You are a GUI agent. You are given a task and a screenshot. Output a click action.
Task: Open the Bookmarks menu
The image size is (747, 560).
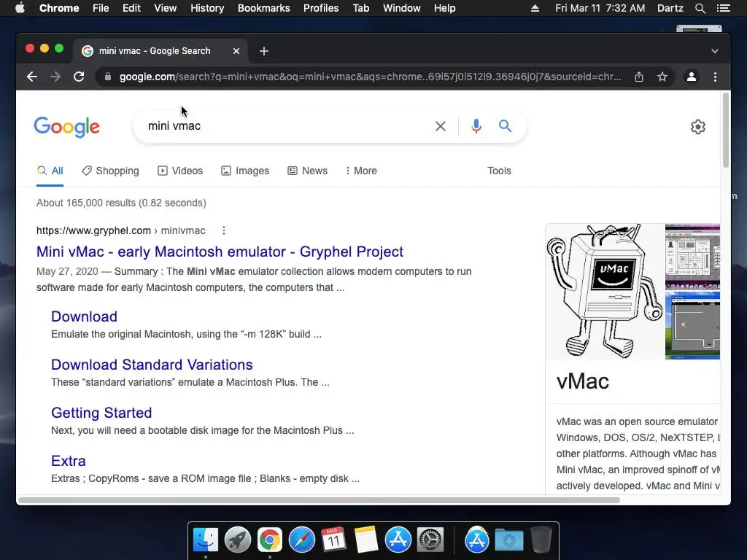(263, 8)
